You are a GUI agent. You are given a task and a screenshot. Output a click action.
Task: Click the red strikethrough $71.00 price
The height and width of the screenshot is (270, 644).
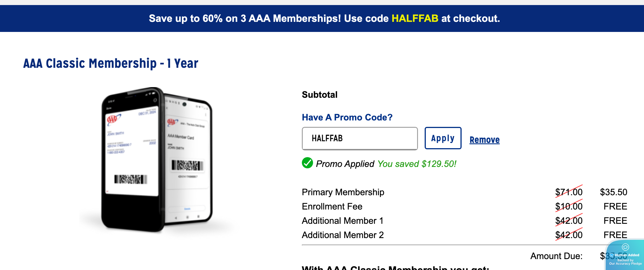coord(568,192)
